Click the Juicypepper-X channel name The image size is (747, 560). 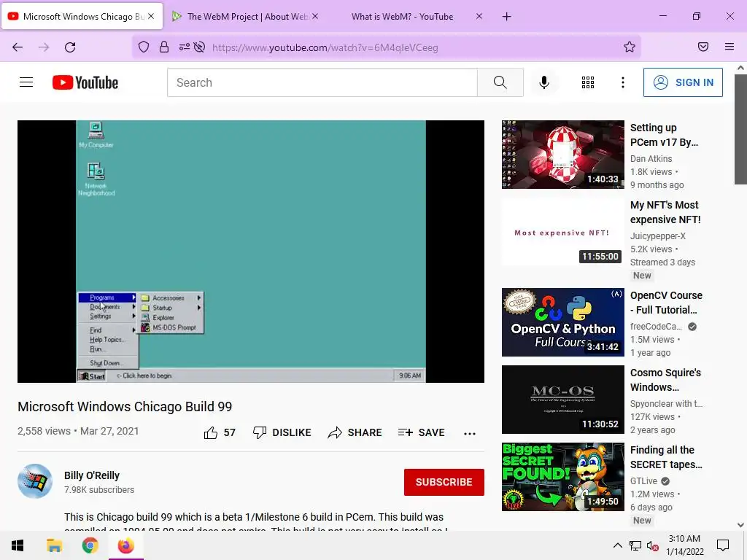(x=658, y=236)
